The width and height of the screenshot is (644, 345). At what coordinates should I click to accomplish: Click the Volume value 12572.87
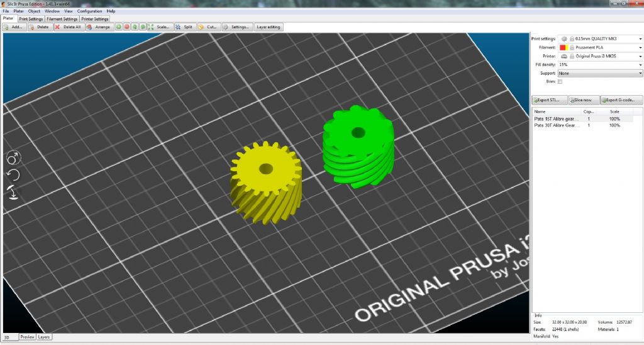point(624,322)
